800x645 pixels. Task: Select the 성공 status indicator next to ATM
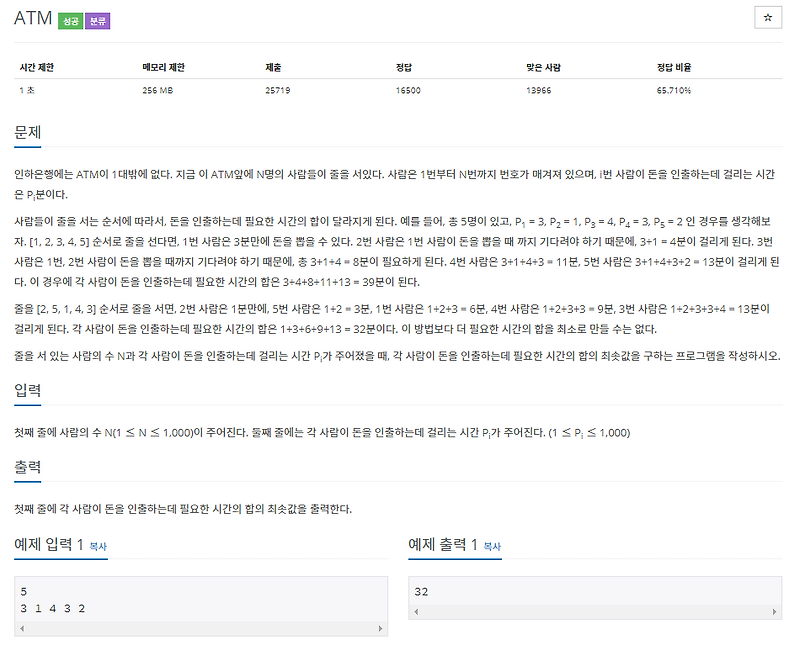(x=69, y=17)
